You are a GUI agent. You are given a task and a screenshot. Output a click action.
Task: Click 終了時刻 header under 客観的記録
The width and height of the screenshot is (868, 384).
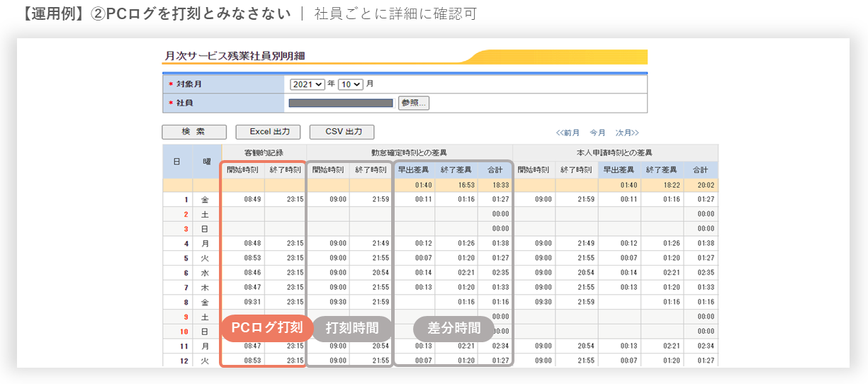click(286, 169)
